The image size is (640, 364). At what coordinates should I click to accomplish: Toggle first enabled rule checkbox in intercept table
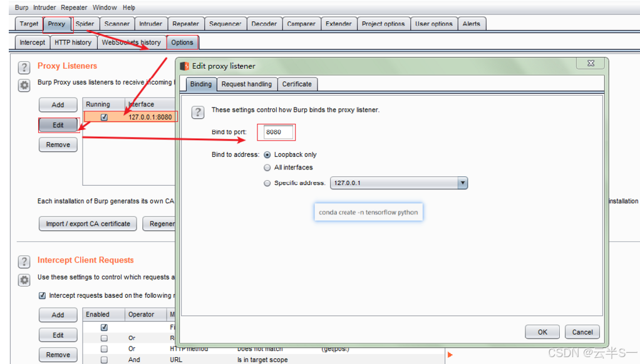pyautogui.click(x=104, y=327)
